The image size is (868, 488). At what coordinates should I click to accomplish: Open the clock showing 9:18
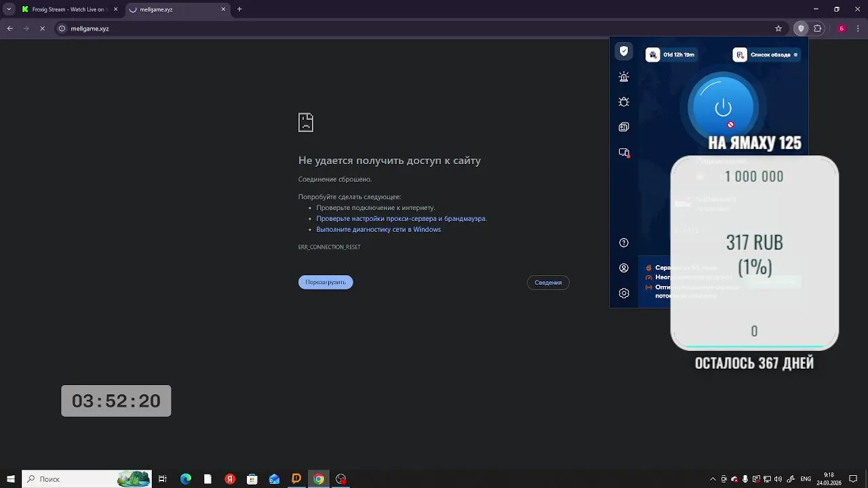[829, 479]
